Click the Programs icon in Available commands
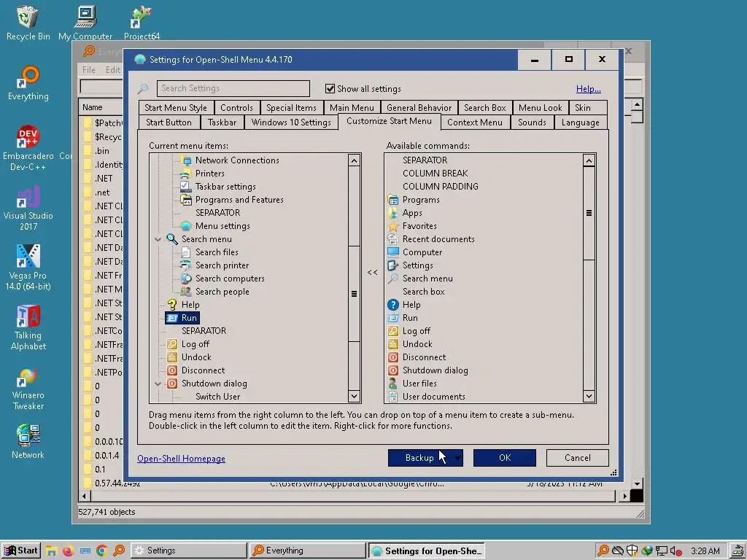 393,200
